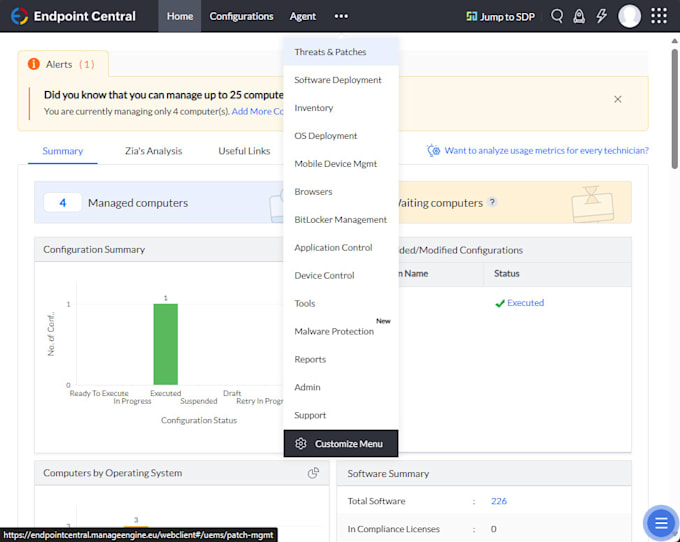The image size is (680, 542).
Task: Open Support menu item
Action: point(341,415)
